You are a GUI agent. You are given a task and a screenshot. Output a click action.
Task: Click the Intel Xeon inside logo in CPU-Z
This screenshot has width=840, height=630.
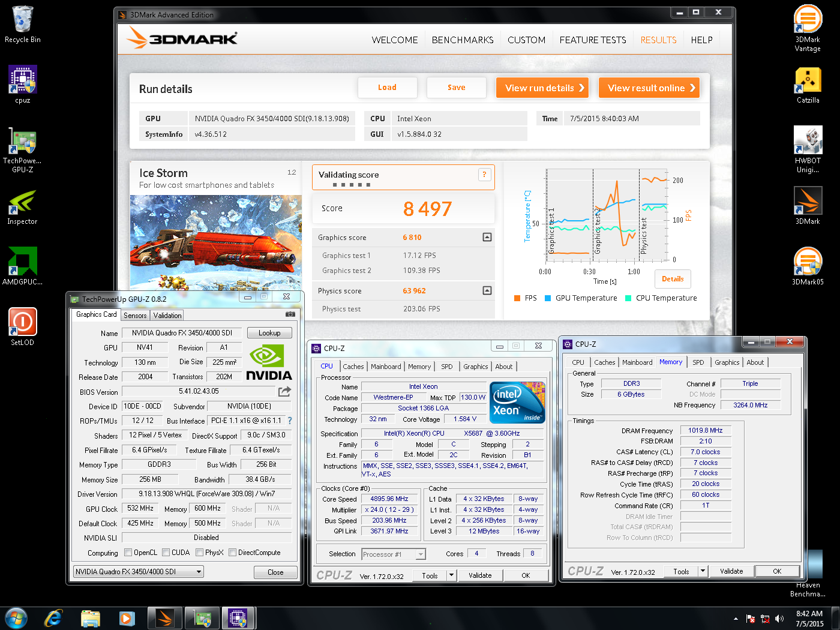coord(518,402)
